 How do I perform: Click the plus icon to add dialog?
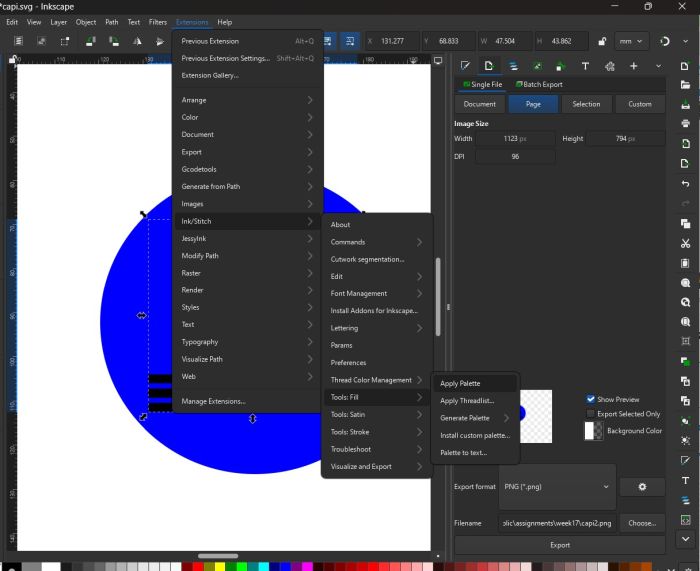click(x=633, y=66)
